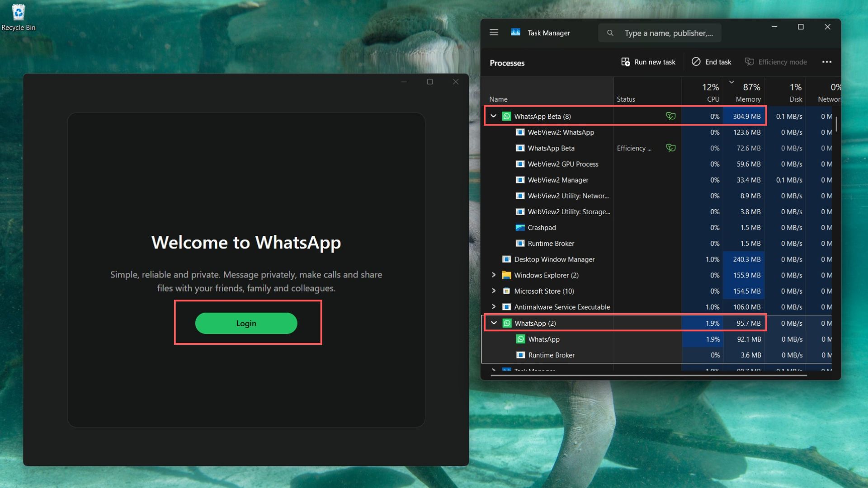Click the search magnifier icon
Screen dimensions: 868x488
[610, 33]
